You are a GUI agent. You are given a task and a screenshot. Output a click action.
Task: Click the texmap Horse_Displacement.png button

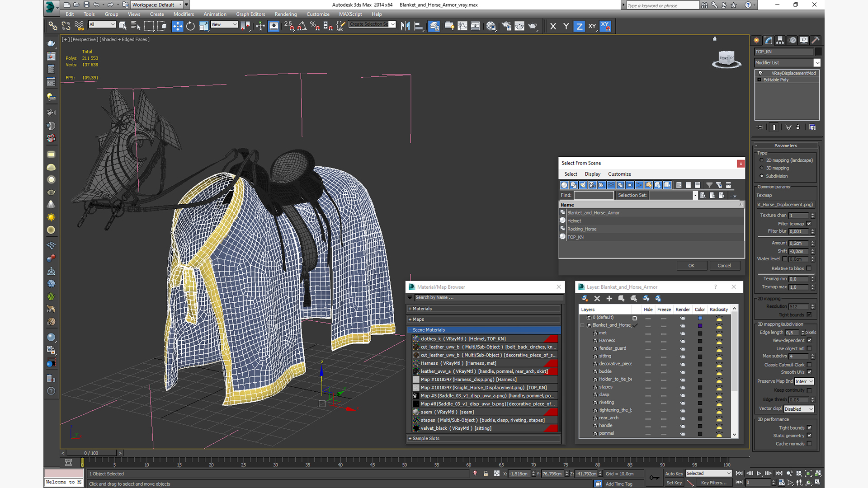(x=785, y=205)
